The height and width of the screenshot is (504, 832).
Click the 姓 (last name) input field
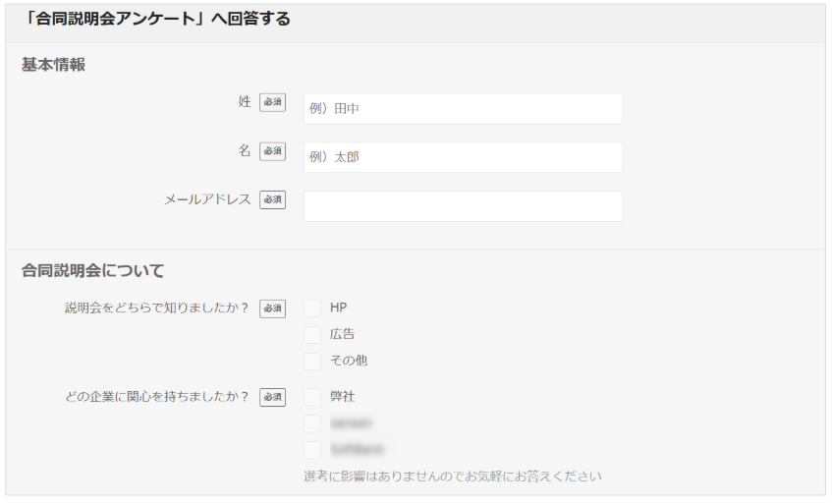[x=463, y=109]
